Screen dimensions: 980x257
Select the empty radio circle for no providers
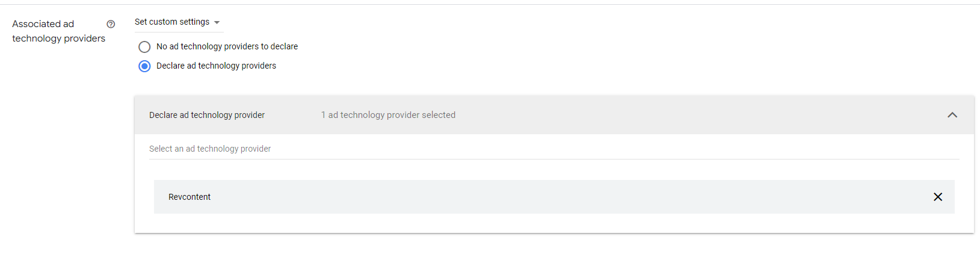[144, 47]
